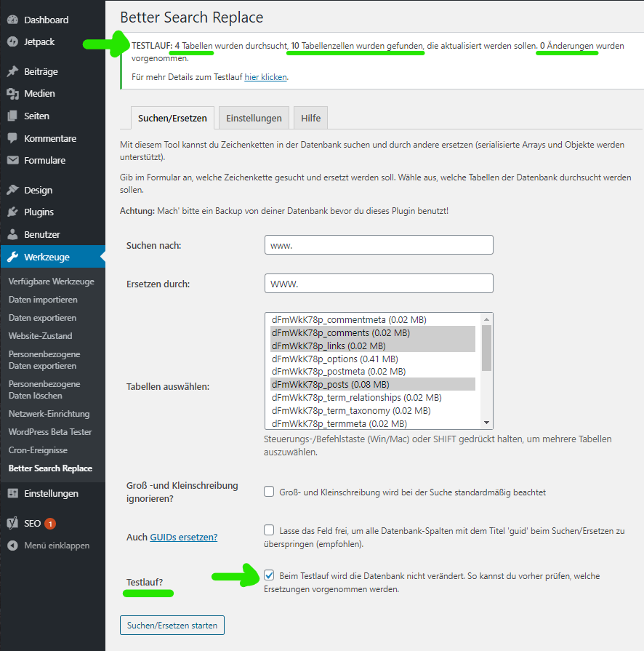Open the Kommentare menu label
644x651 pixels.
tap(50, 138)
